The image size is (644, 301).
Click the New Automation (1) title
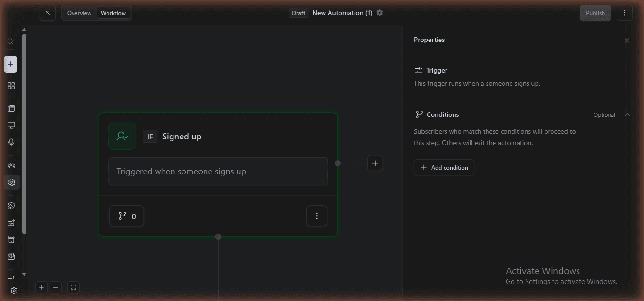pyautogui.click(x=342, y=13)
